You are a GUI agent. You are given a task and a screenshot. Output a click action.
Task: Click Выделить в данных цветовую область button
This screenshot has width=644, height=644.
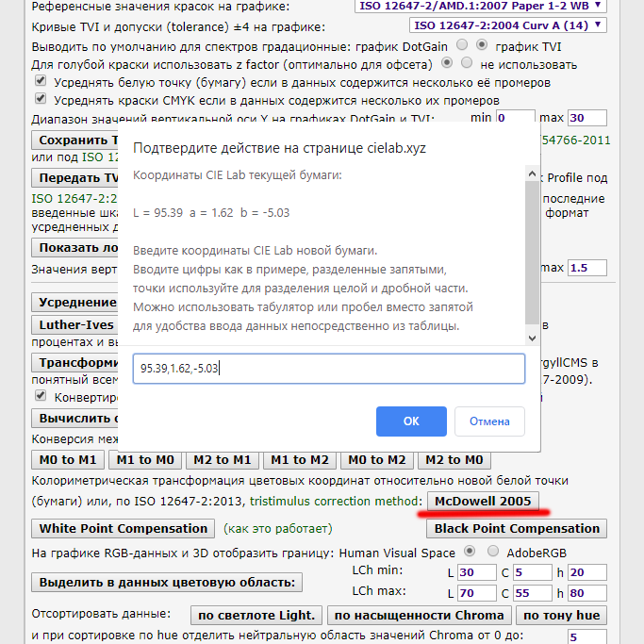point(168,582)
